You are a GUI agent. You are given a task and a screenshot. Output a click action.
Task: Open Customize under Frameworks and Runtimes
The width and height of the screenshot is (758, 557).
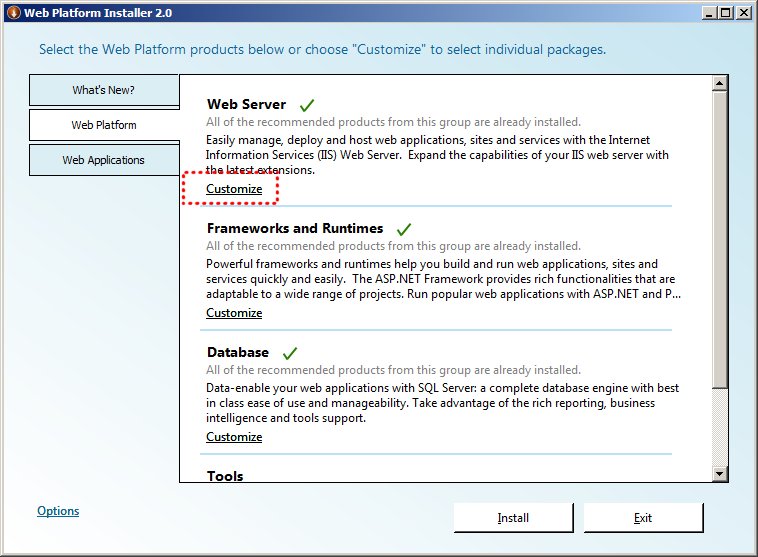pos(234,313)
